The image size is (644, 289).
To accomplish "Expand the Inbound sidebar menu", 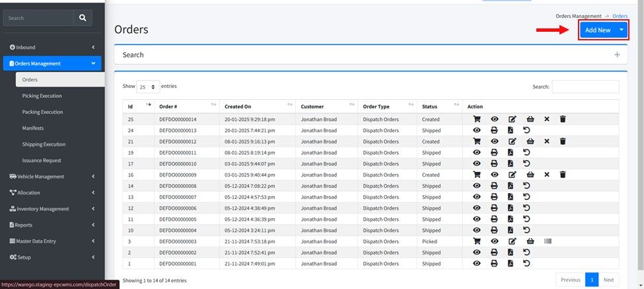I will pos(52,47).
